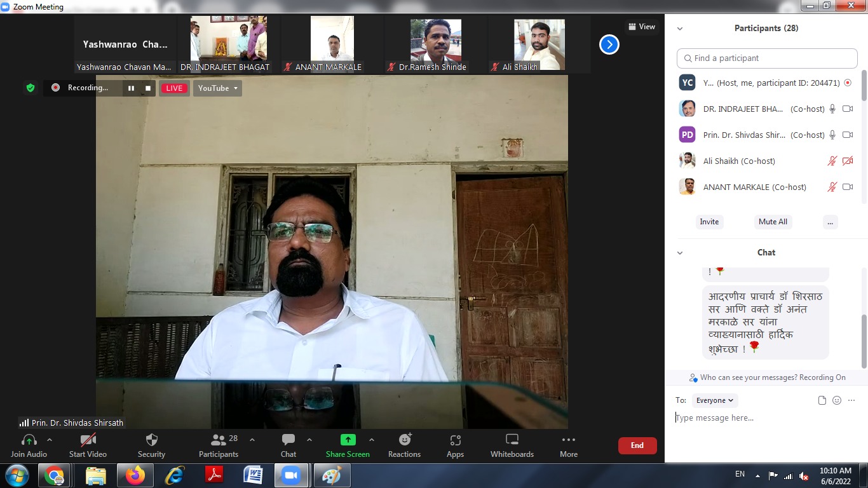Focus the Find a participant search field
Screen dimensions: 868x488
click(x=767, y=58)
